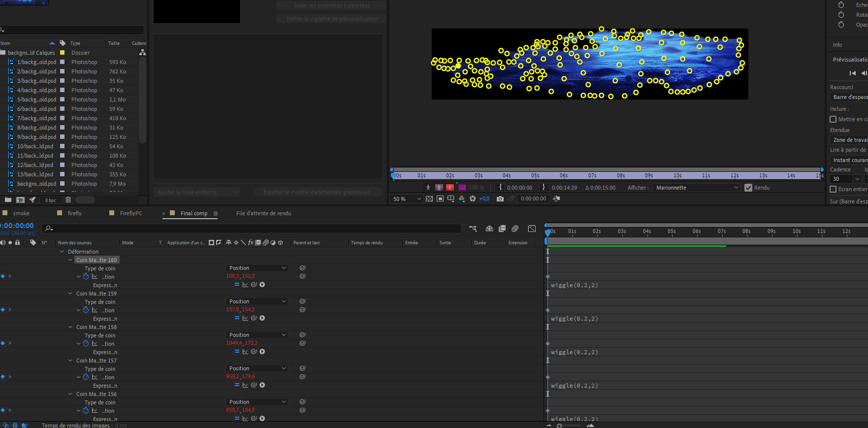Image resolution: width=868 pixels, height=428 pixels.
Task: Jump to first frame in preview panel
Action: coord(853,73)
